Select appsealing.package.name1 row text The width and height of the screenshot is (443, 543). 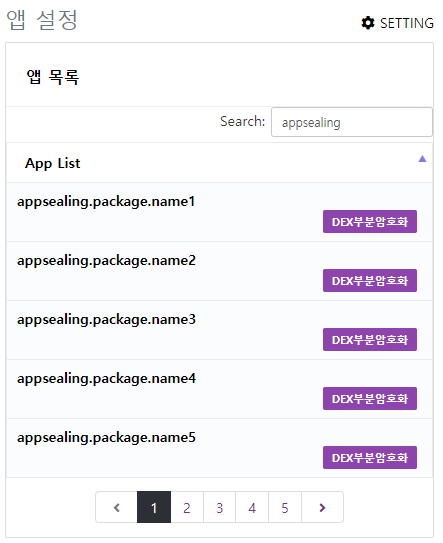(x=106, y=202)
